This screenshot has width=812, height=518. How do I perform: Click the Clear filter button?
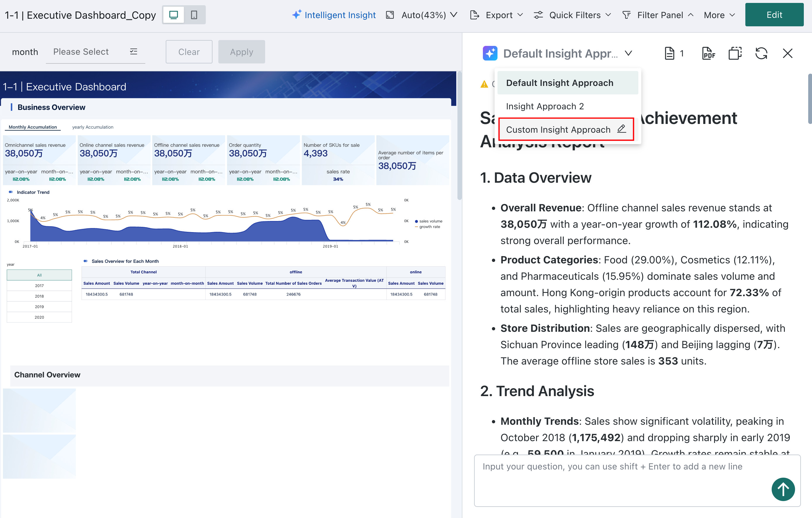click(x=189, y=52)
